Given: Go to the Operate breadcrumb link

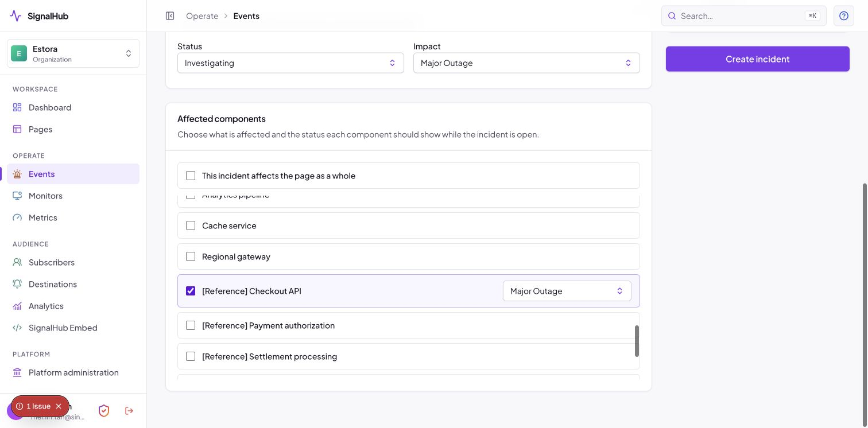Looking at the screenshot, I should tap(202, 16).
